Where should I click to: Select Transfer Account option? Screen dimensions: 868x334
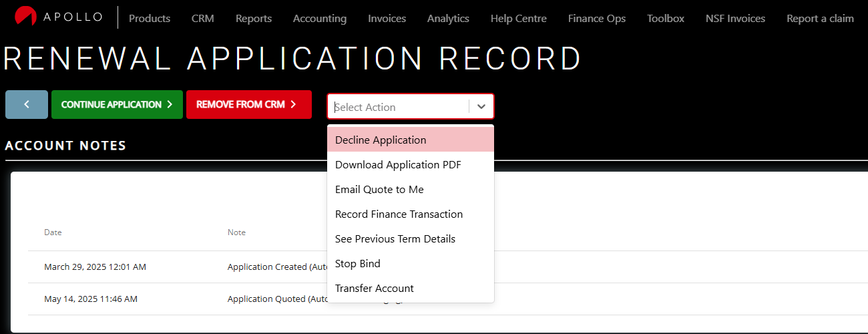(x=375, y=289)
